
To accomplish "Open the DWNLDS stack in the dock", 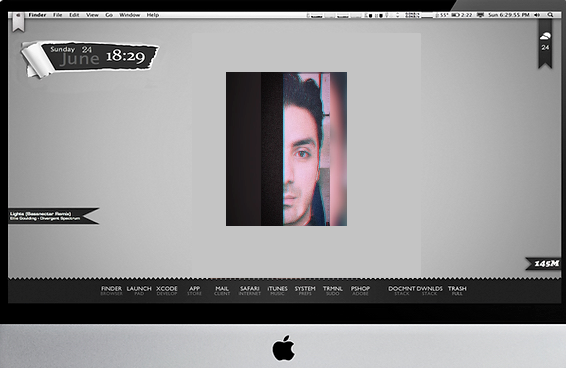I will point(430,290).
